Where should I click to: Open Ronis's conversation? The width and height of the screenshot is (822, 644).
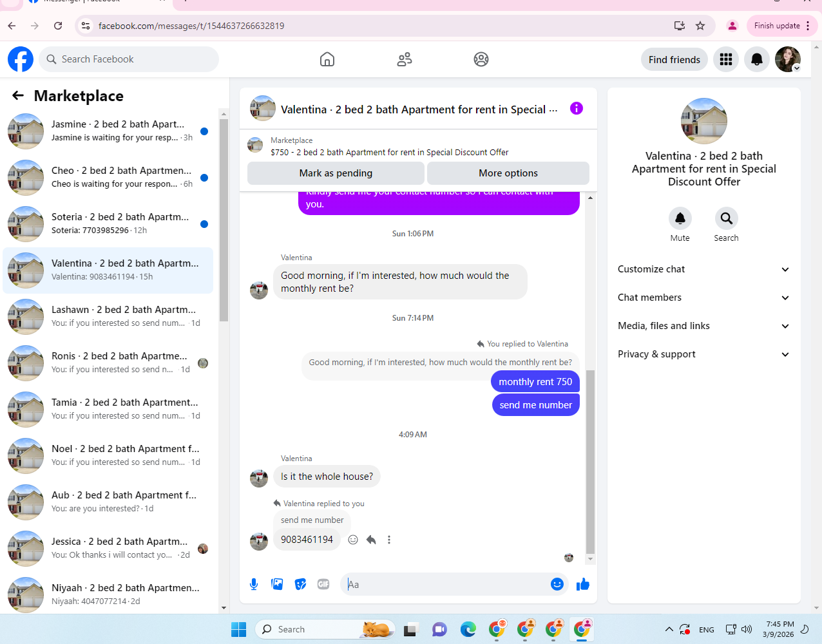[108, 363]
